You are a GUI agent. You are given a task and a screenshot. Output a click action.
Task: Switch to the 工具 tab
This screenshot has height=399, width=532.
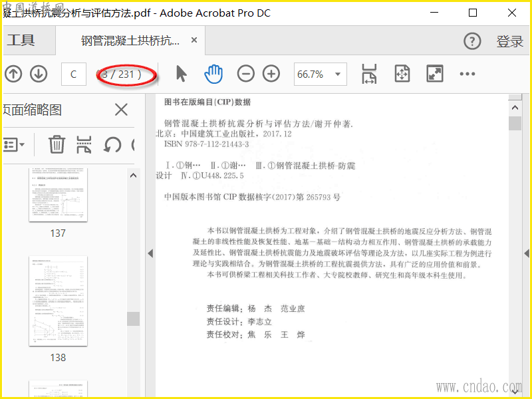pos(21,41)
